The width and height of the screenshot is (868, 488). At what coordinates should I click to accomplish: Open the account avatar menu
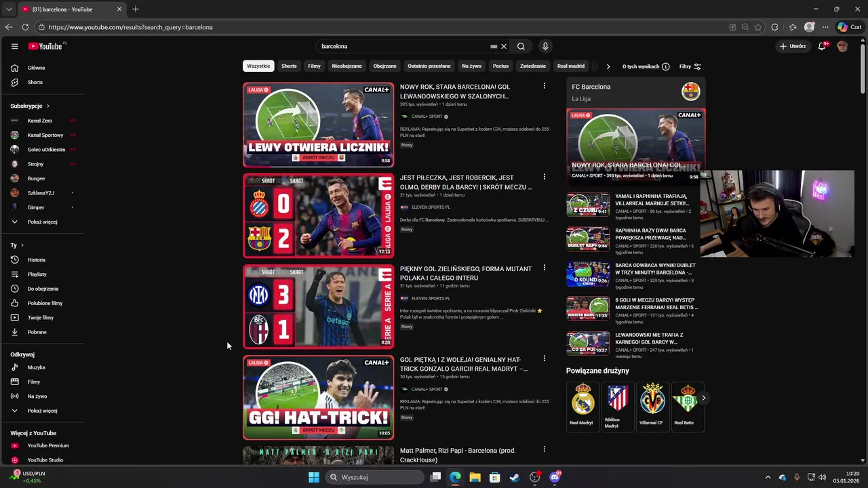point(842,46)
